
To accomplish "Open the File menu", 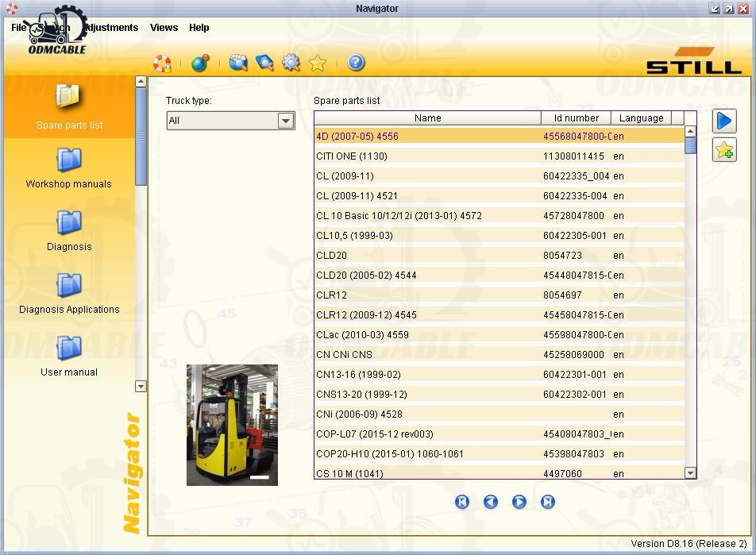I will [x=19, y=28].
